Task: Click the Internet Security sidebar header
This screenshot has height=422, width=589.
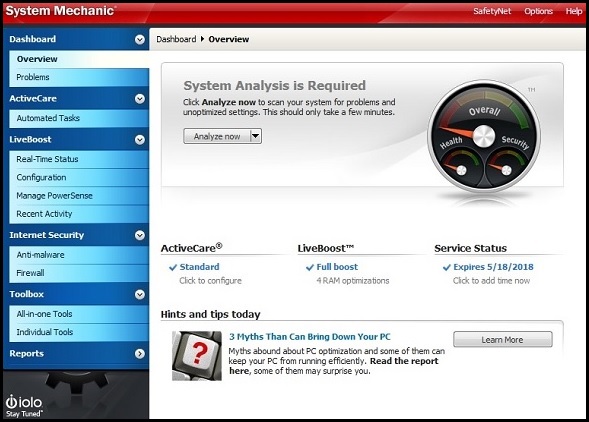Action: tap(47, 235)
